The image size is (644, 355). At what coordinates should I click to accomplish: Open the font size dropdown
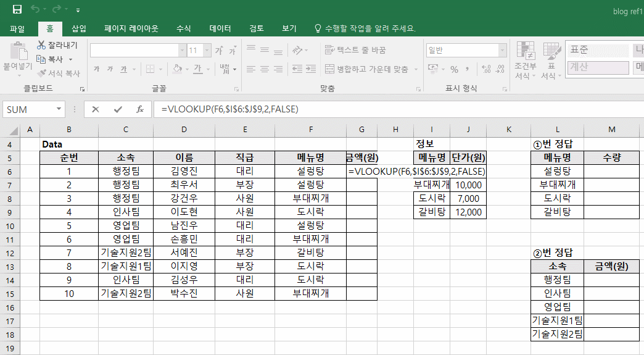pyautogui.click(x=207, y=51)
